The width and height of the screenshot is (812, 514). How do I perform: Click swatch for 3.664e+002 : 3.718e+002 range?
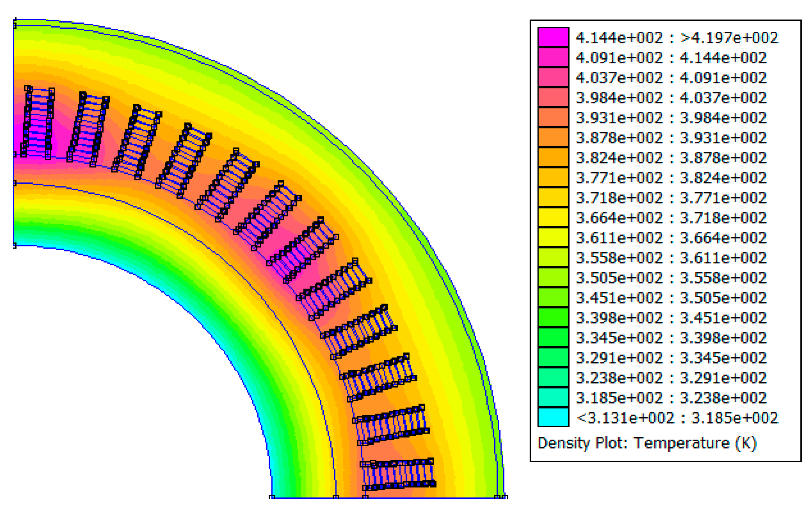point(553,217)
